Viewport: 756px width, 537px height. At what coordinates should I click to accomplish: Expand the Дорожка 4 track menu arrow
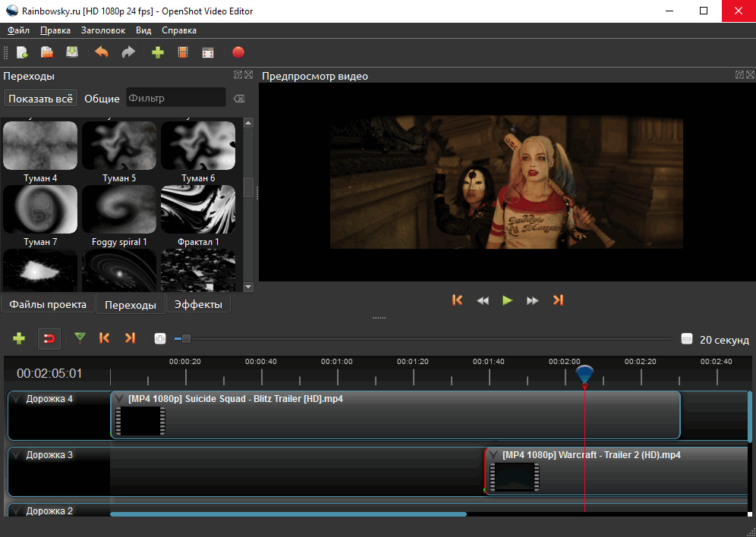[x=17, y=399]
